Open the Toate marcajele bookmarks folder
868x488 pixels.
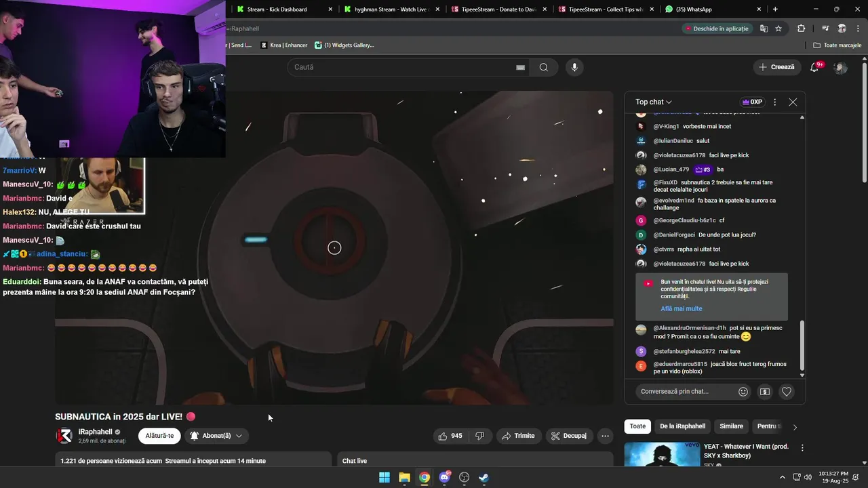[x=837, y=45]
